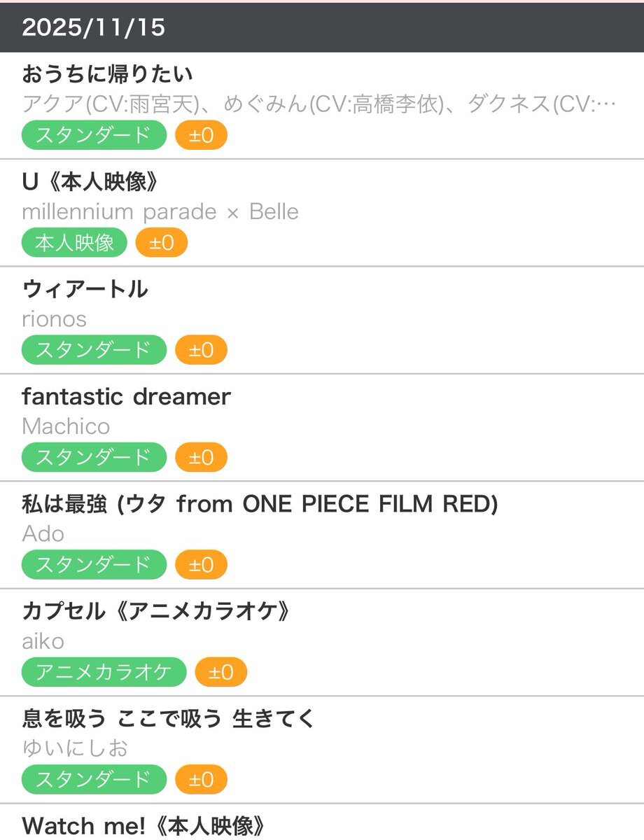This screenshot has height=840, width=644.
Task: Select artist millennium parade × Belle
Action: click(160, 212)
